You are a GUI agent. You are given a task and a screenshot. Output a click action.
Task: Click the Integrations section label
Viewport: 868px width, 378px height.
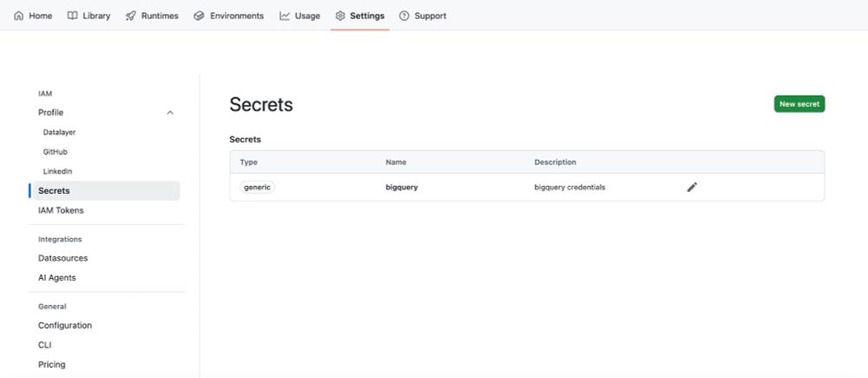tap(60, 240)
